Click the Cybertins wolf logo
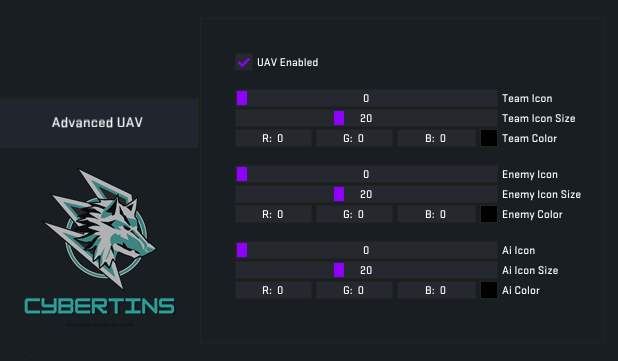Screen dimensions: 618x361 pyautogui.click(x=100, y=229)
